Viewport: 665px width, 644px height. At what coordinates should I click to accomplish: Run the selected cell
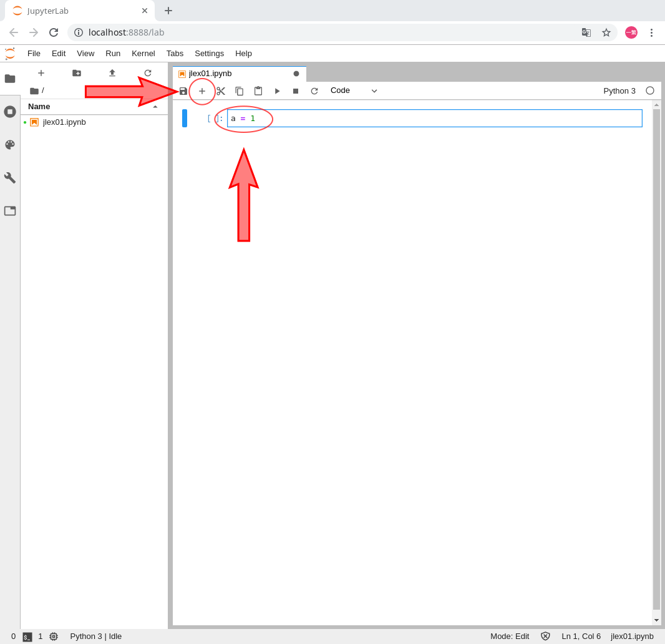(277, 91)
